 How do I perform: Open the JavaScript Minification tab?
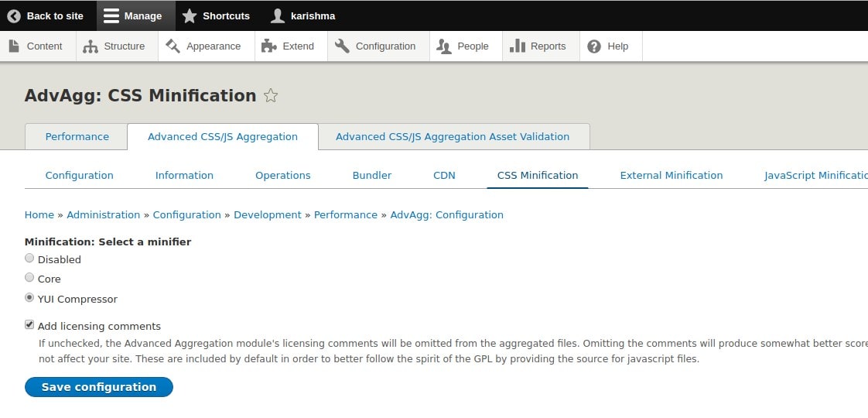[x=816, y=176]
